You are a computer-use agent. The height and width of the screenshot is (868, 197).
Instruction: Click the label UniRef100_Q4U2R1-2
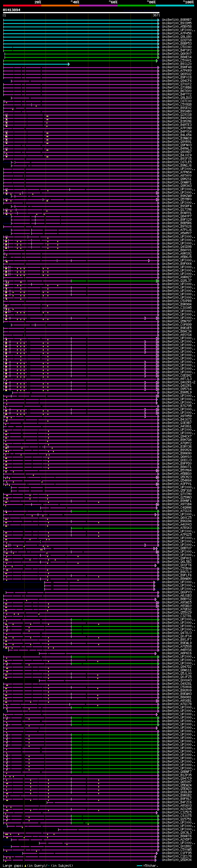coord(179,382)
